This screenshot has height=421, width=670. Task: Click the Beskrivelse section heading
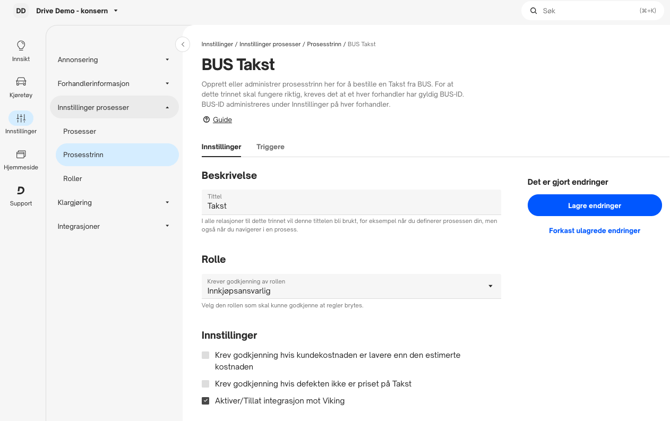click(229, 176)
